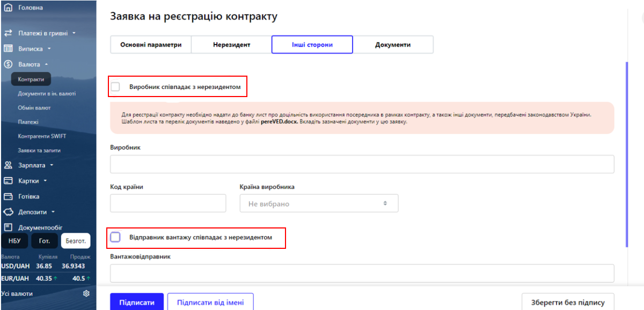Click the Готівка wallet icon
The image size is (644, 310).
[x=8, y=196]
